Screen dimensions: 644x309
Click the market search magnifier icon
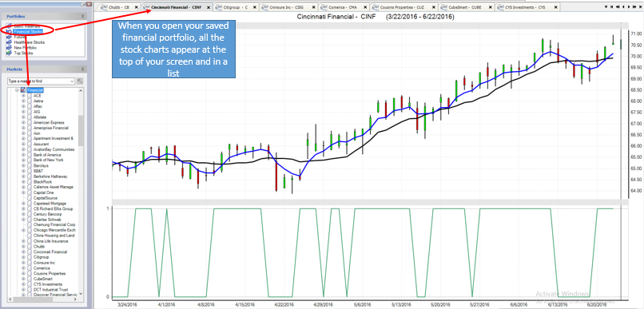[80, 81]
